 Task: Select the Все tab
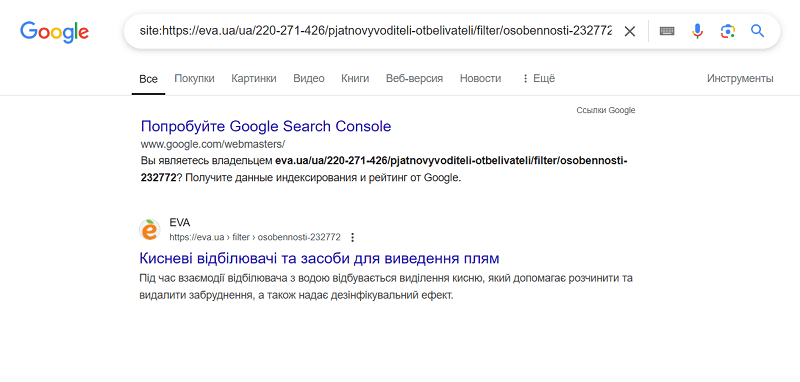148,79
